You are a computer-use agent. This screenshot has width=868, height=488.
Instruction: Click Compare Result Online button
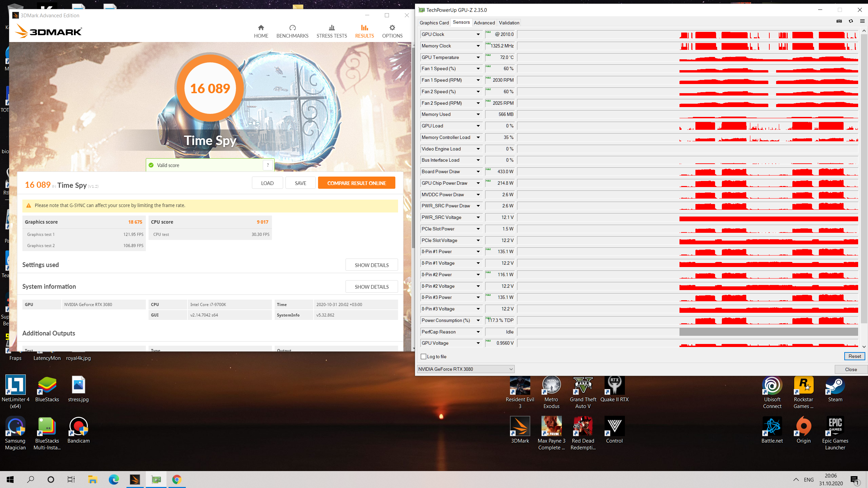356,183
